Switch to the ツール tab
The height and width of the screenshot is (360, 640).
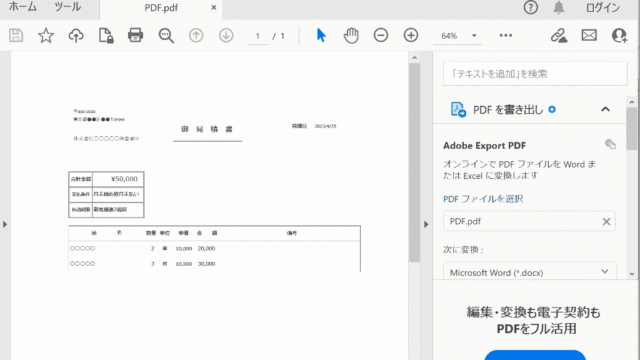68,7
